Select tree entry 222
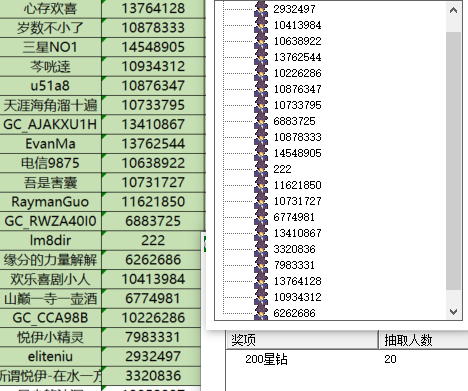 (282, 169)
